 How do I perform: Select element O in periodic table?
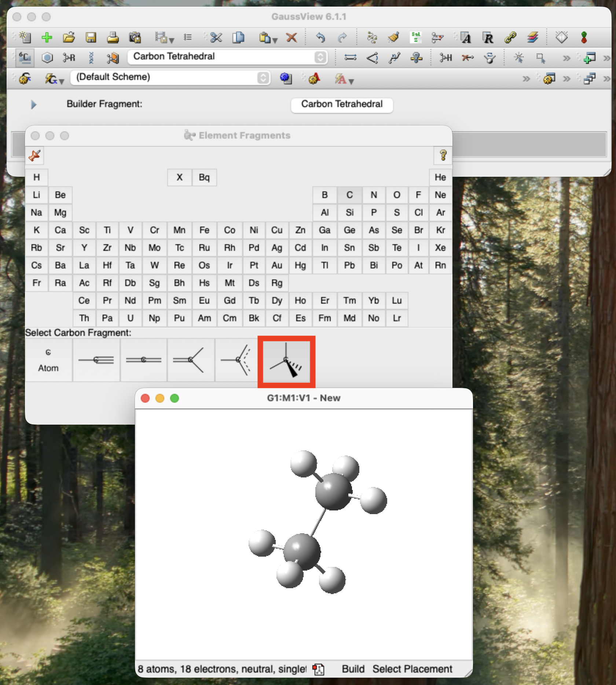(x=397, y=195)
